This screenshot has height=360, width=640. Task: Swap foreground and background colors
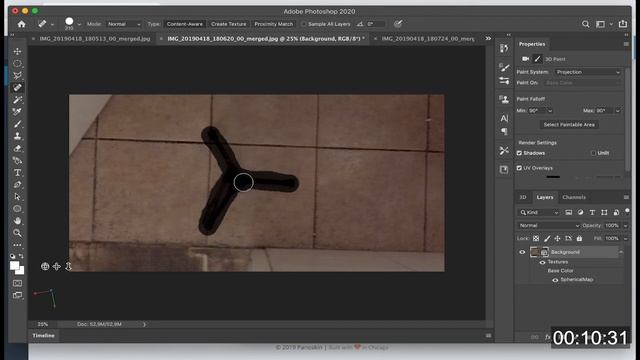tap(21, 256)
